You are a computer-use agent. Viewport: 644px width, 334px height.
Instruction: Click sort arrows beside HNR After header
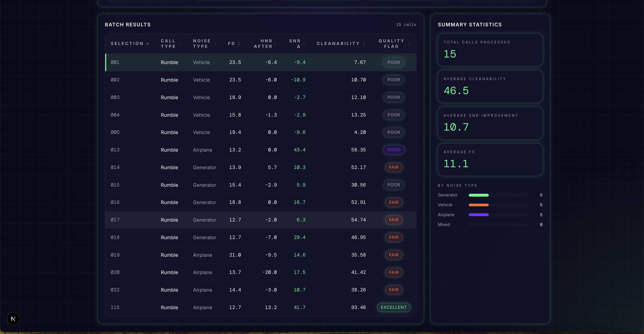[x=276, y=44]
